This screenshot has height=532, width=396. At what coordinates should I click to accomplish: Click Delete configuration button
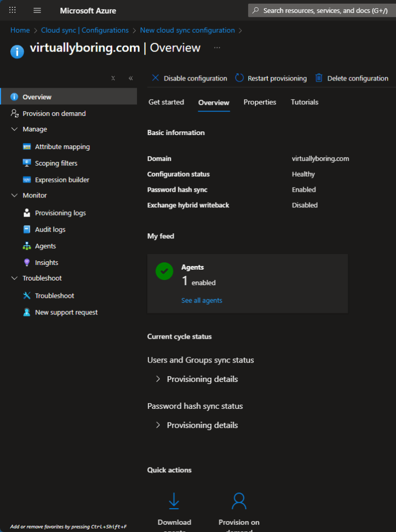(352, 78)
